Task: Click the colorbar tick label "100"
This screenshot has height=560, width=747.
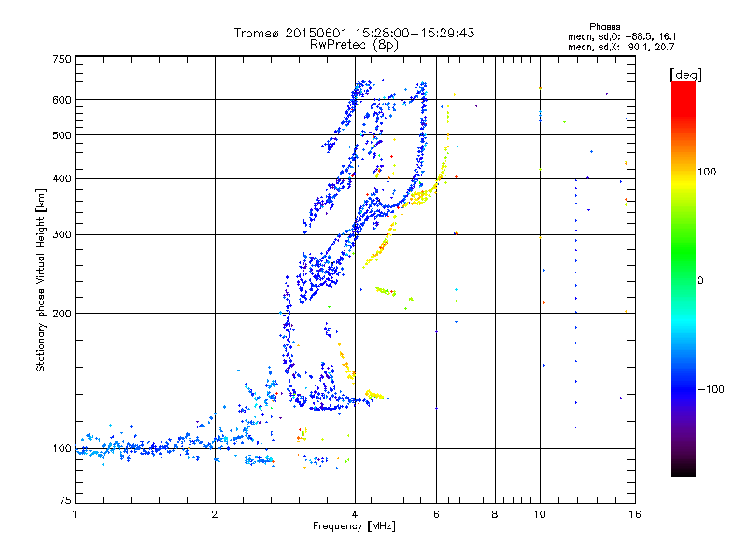Action: pos(707,172)
